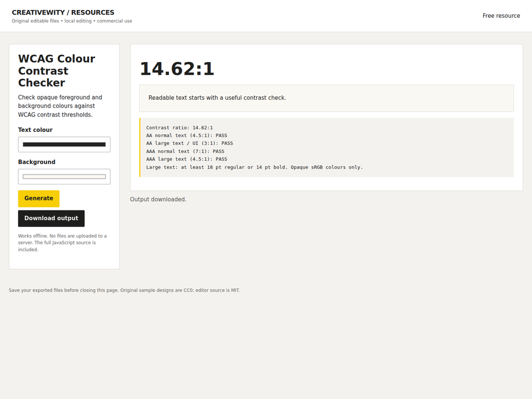Click the 'AAA large text (4.5:1): PASS' line
Viewport: 532px width, 399px height.
pos(187,159)
